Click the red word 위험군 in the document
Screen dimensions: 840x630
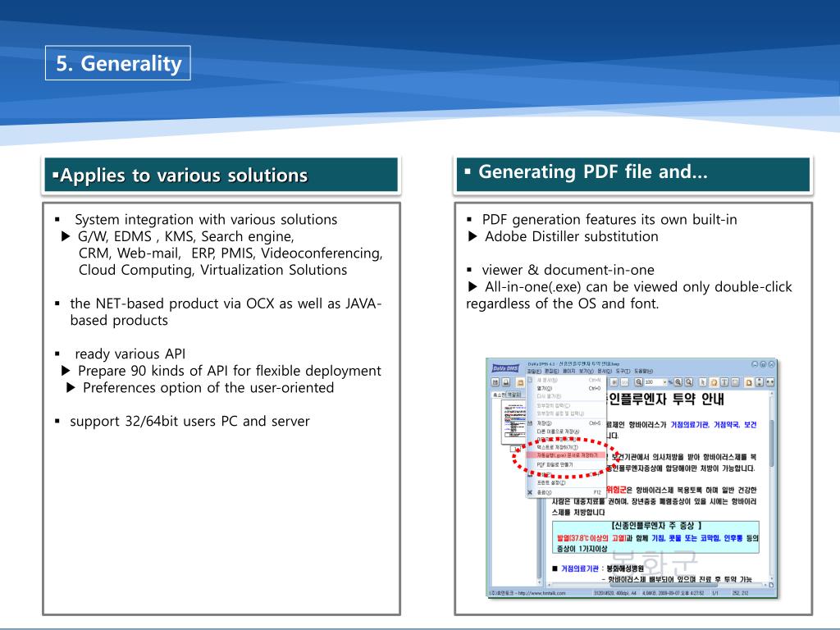click(615, 490)
